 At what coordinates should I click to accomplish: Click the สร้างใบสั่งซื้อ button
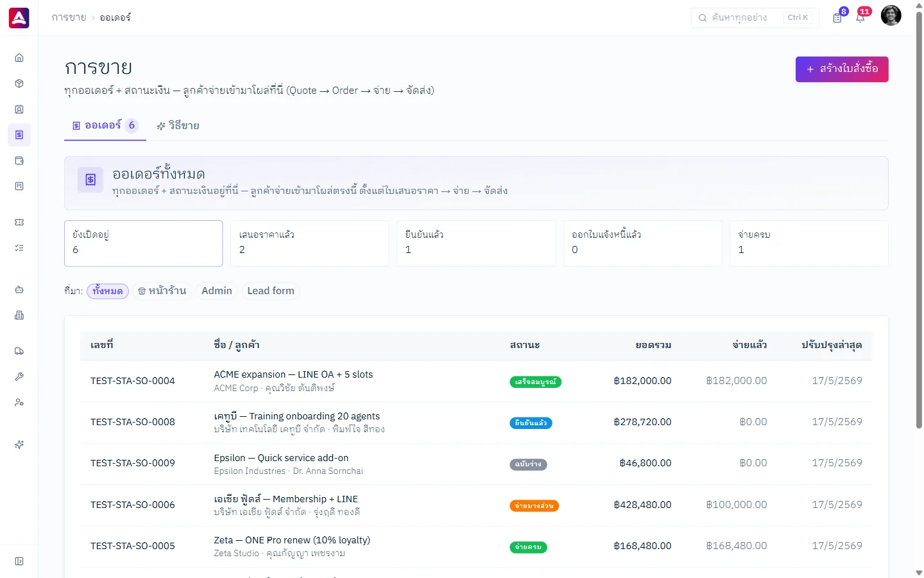[x=842, y=69]
